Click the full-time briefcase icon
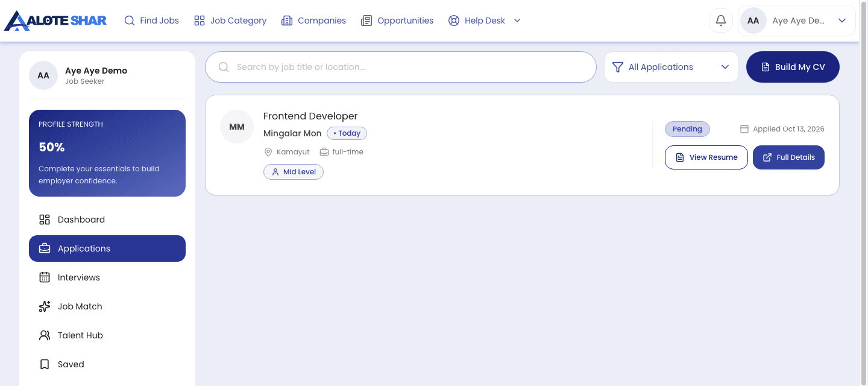 pos(324,152)
